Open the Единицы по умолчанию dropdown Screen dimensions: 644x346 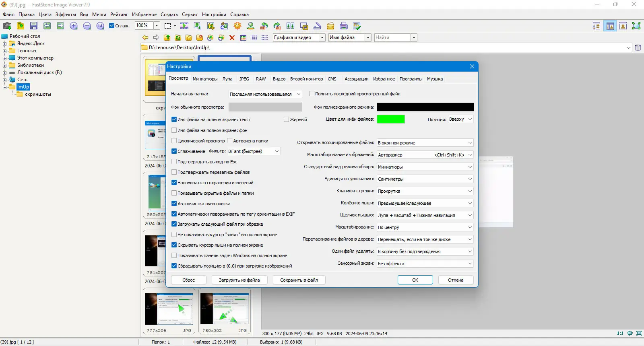coord(425,179)
